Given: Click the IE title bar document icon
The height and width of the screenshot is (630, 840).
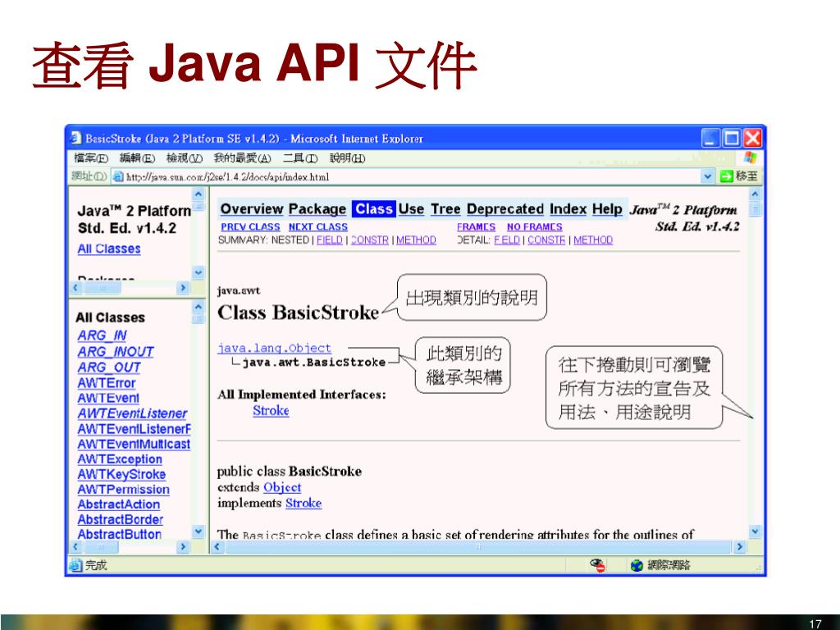Looking at the screenshot, I should pyautogui.click(x=75, y=138).
